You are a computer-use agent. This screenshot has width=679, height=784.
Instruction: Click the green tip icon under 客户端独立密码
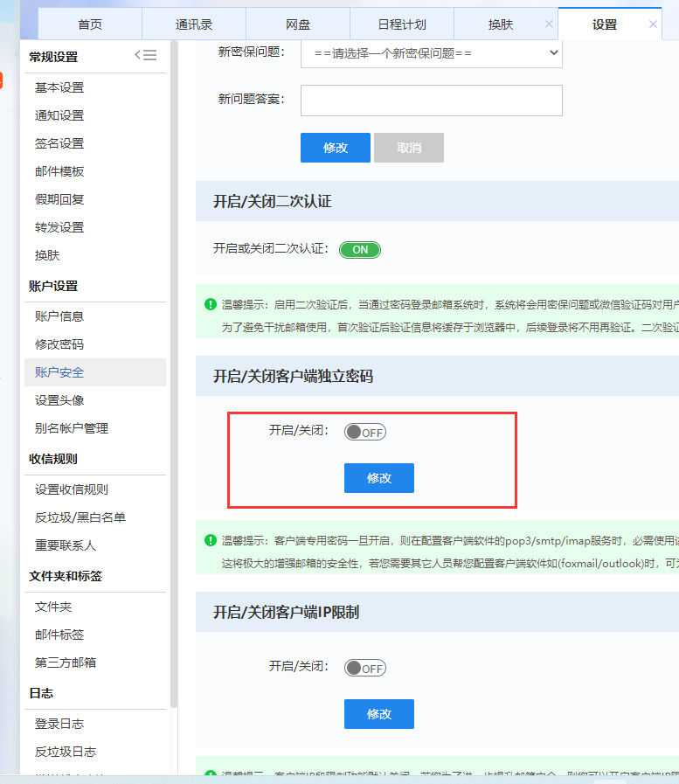pyautogui.click(x=211, y=540)
